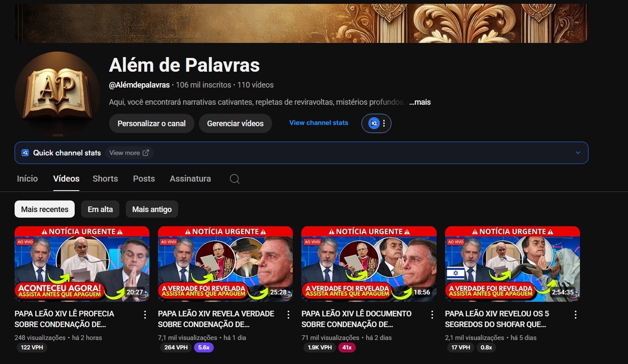Screen dimensions: 628x364
Task: Click 71 mil visualizações text
Action: (x=331, y=338)
